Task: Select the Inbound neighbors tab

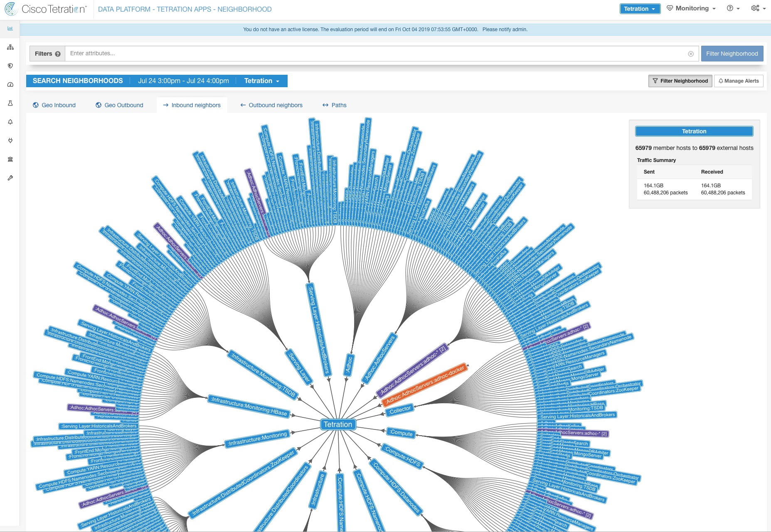Action: point(192,105)
